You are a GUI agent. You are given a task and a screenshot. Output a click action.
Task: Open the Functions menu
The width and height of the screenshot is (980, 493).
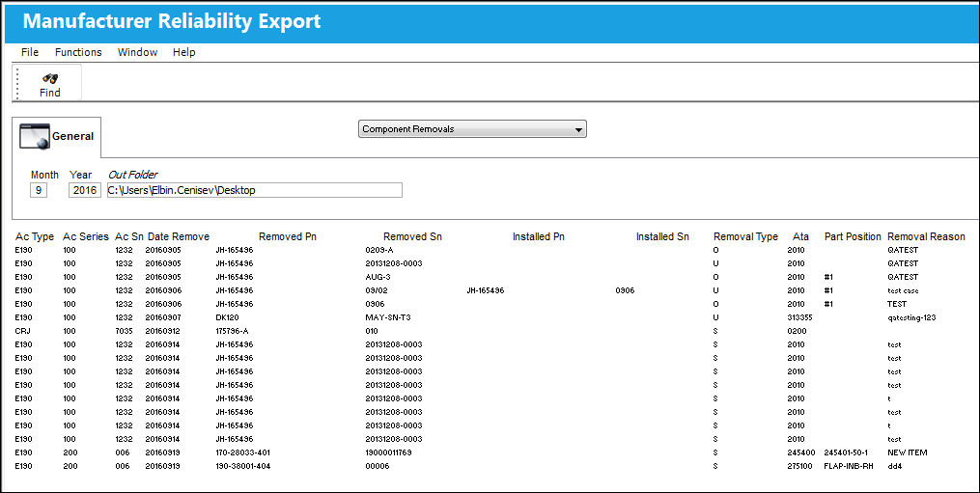pyautogui.click(x=78, y=52)
